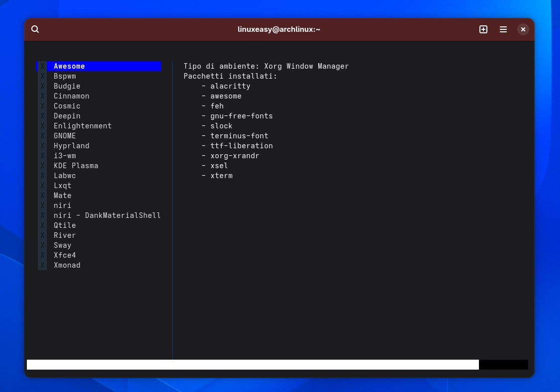The image size is (560, 392).
Task: Choose Hyprland from the list
Action: tap(72, 146)
